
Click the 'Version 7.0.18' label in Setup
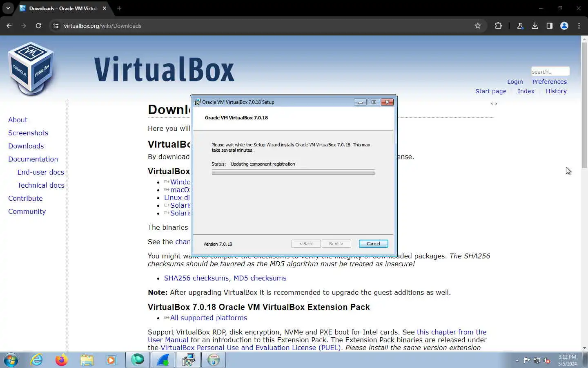(x=218, y=244)
